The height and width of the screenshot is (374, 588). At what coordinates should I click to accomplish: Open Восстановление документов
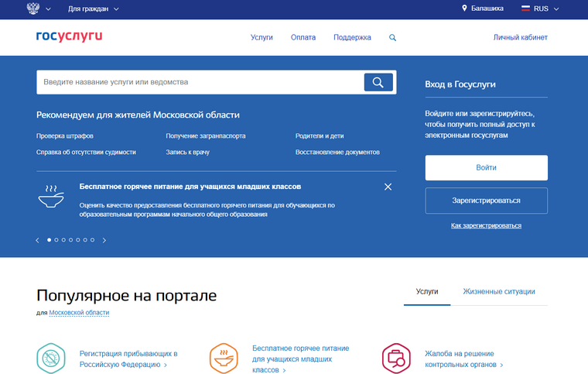pyautogui.click(x=337, y=152)
